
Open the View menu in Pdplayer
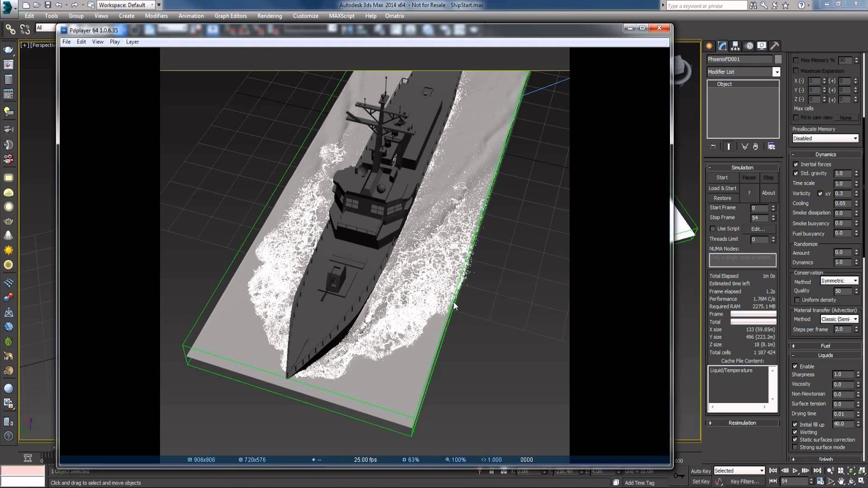point(97,41)
